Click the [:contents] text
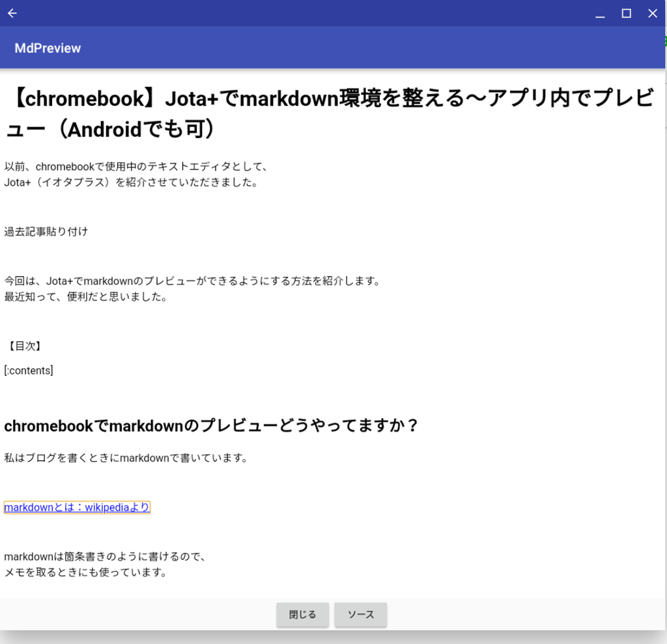The width and height of the screenshot is (667, 644). [29, 371]
